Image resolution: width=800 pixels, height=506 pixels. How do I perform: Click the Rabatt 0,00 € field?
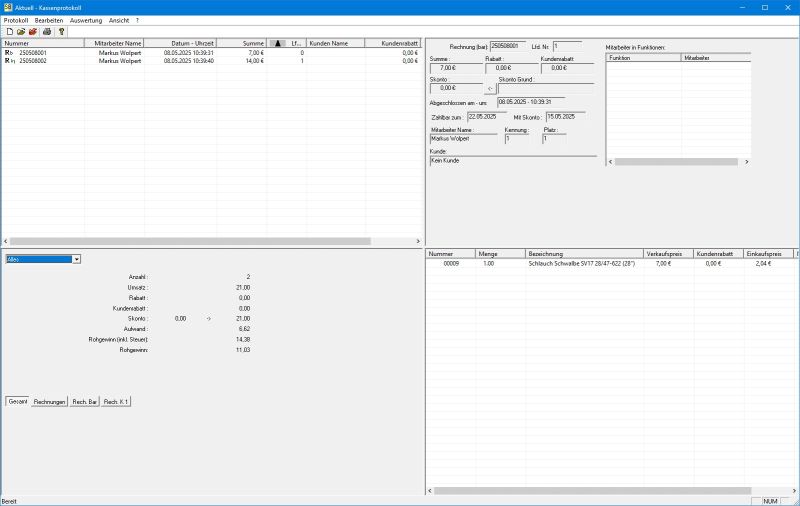tap(512, 68)
